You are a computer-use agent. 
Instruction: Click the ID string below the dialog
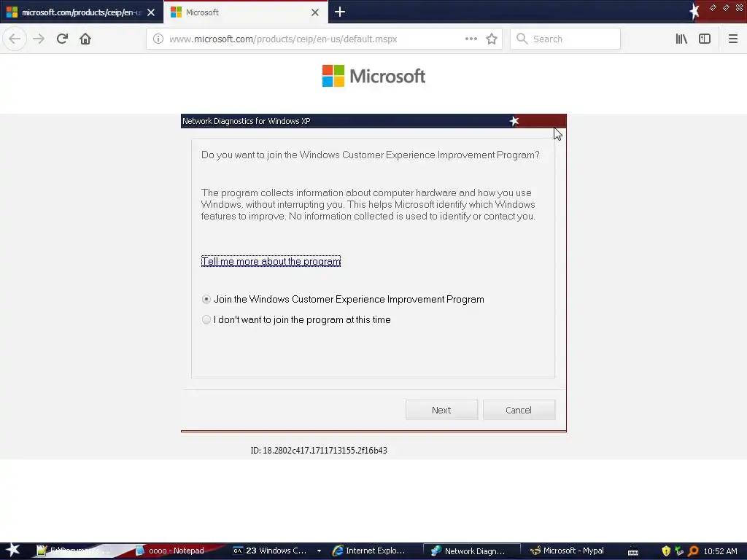pos(318,451)
